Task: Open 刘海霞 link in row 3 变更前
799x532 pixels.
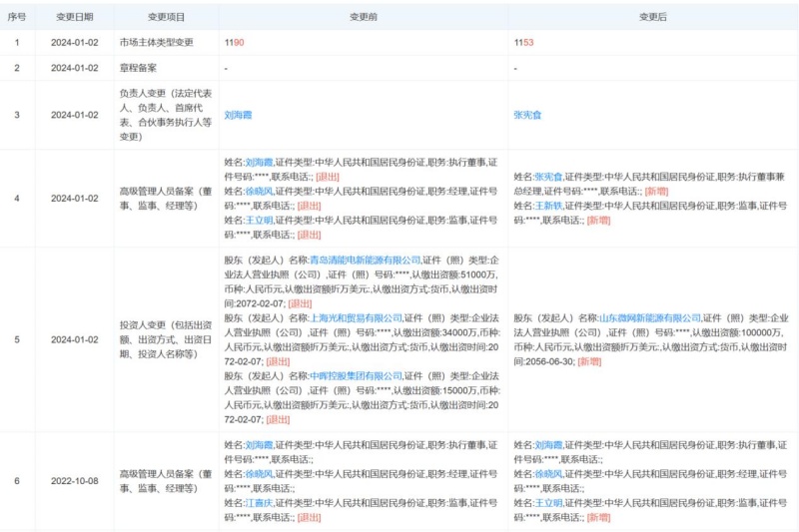Action: (x=238, y=115)
